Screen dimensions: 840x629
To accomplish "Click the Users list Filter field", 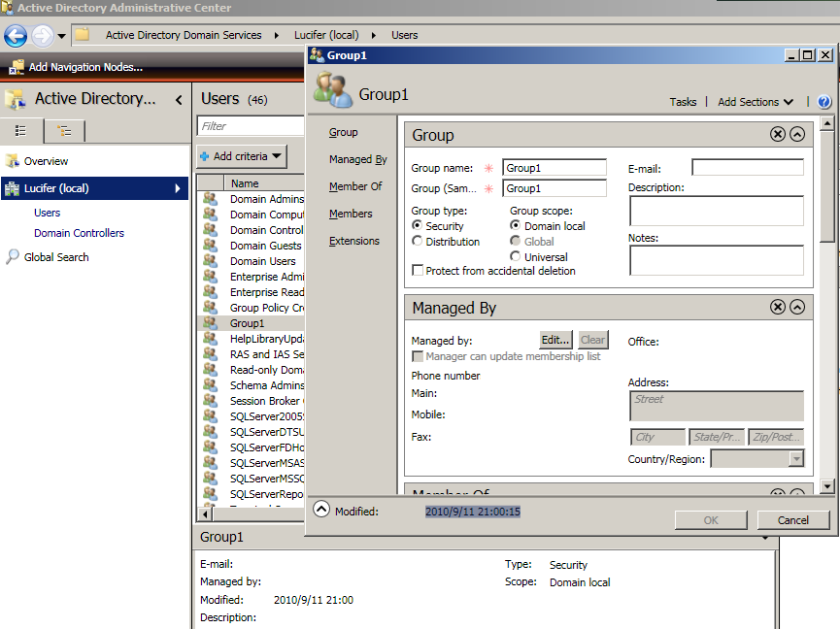I will pyautogui.click(x=251, y=126).
